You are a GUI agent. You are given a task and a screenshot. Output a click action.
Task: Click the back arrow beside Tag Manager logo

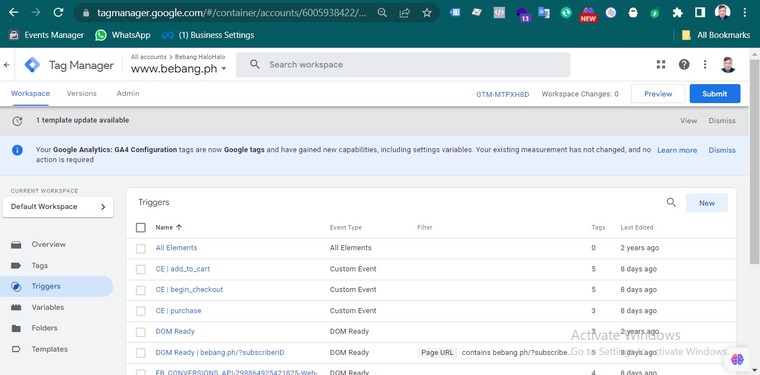[x=7, y=64]
